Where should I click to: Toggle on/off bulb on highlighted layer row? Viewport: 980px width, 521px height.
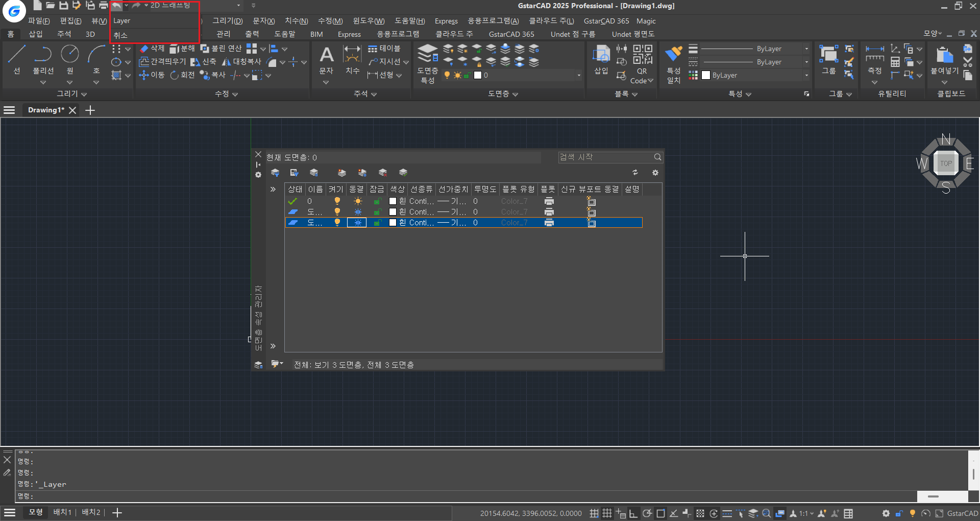337,223
